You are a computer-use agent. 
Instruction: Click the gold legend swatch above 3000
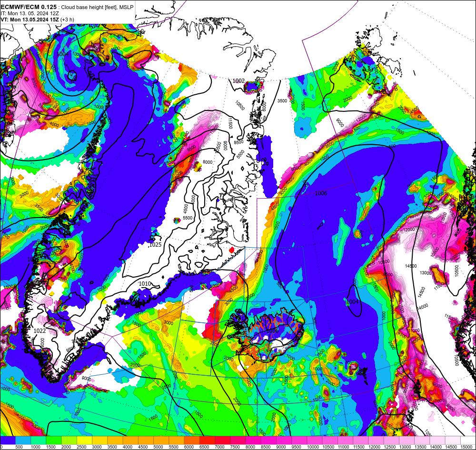click(x=100, y=440)
